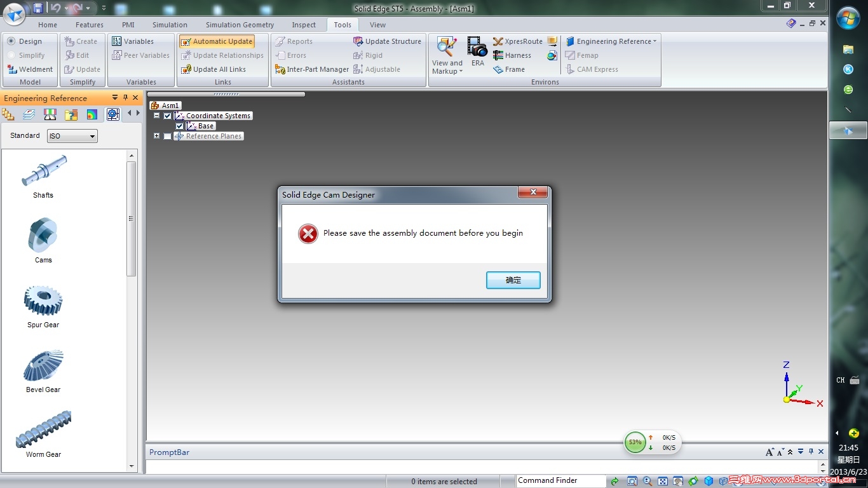The image size is (868, 488).
Task: Open the Windows Start orb
Action: pyautogui.click(x=848, y=18)
